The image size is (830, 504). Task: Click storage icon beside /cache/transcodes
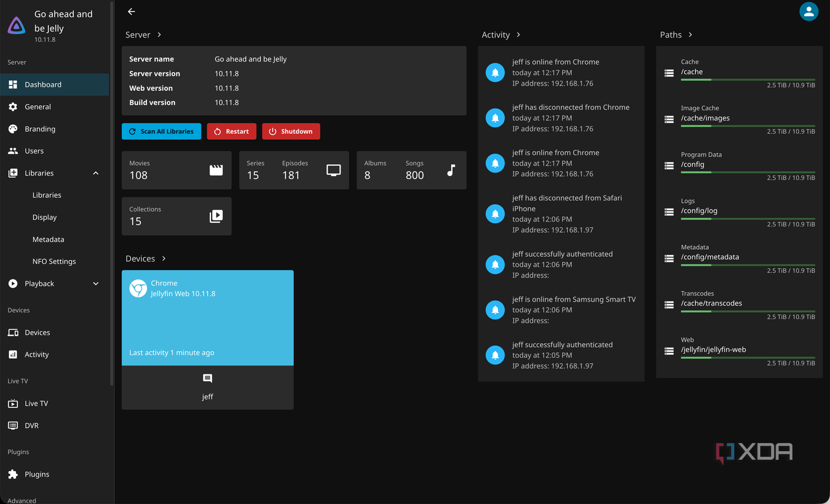(x=669, y=305)
